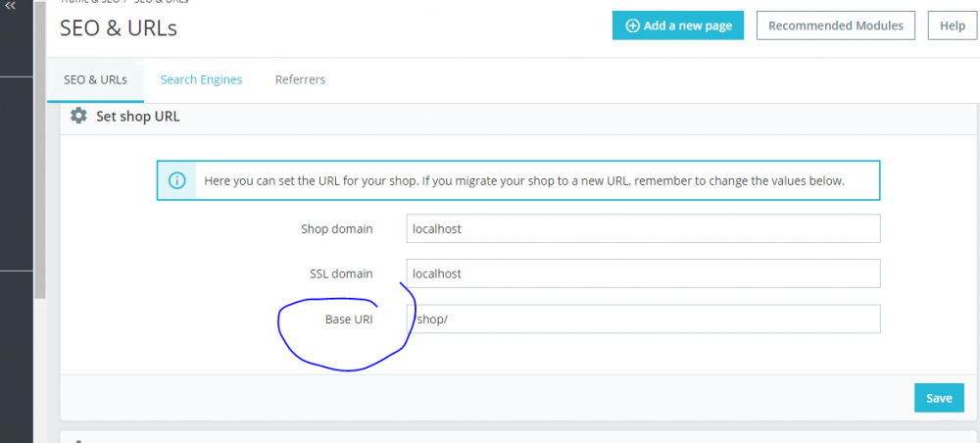Edit the Base URI text field
980x443 pixels.
643,320
